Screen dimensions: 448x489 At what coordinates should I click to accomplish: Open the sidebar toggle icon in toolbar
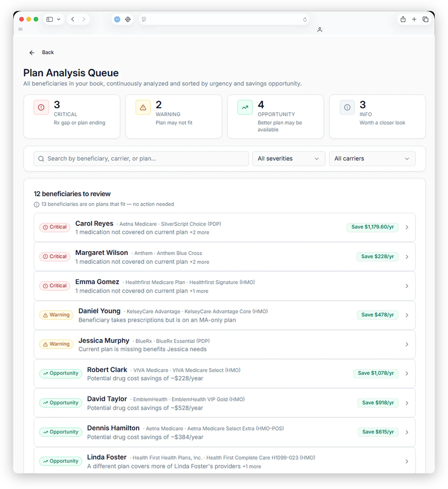pyautogui.click(x=50, y=19)
